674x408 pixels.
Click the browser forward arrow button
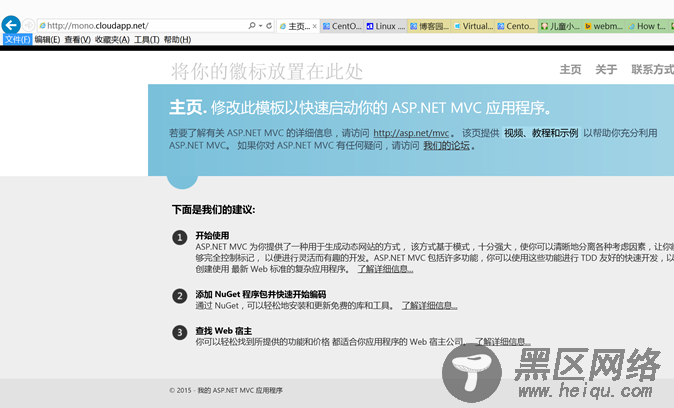pos(28,25)
